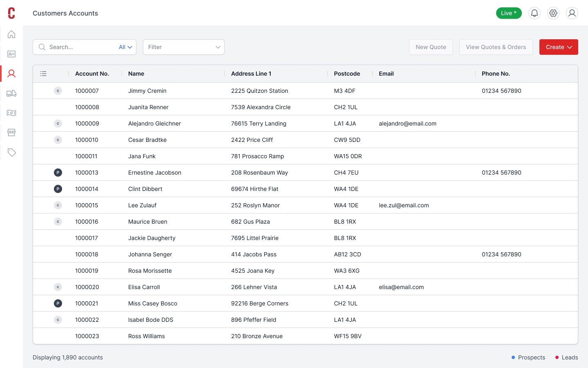This screenshot has width=588, height=368.
Task: Open the notifications bell
Action: click(535, 13)
